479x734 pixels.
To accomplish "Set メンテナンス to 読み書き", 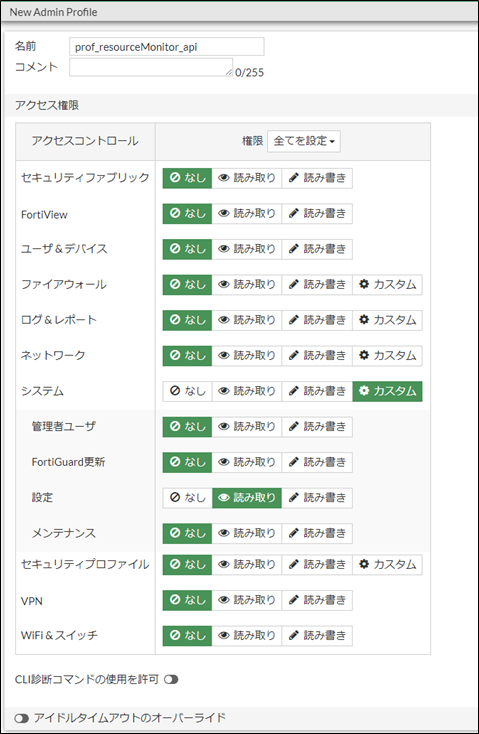I will (317, 533).
